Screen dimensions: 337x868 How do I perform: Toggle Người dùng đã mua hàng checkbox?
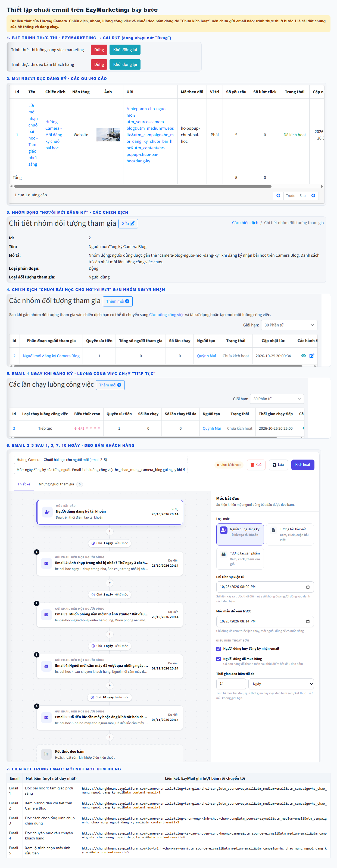click(219, 659)
